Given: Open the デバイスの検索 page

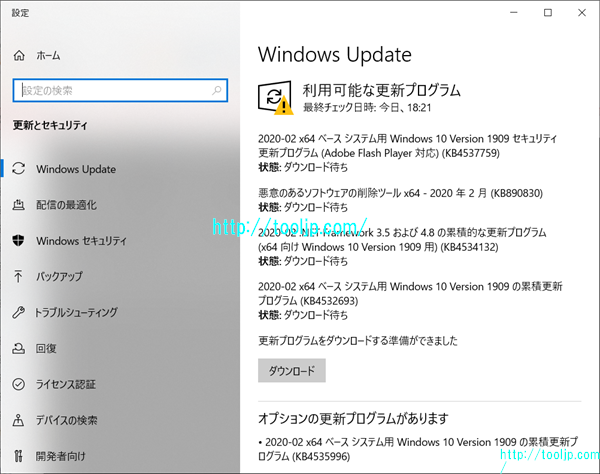Looking at the screenshot, I should click(x=67, y=420).
